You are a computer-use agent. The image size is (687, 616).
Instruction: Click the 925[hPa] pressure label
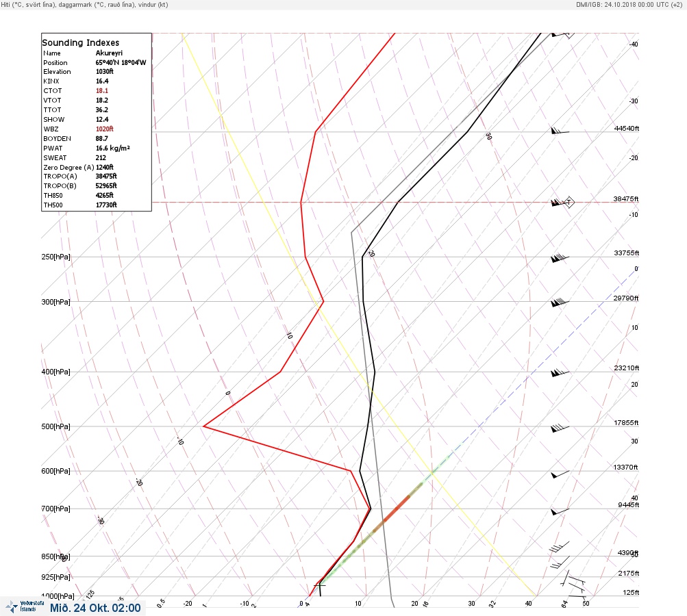pyautogui.click(x=55, y=577)
